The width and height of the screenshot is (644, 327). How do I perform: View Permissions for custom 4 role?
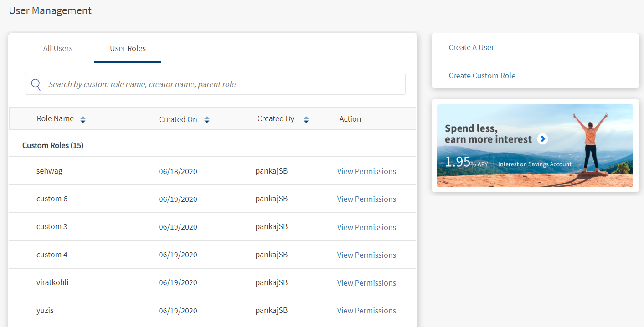coord(366,255)
